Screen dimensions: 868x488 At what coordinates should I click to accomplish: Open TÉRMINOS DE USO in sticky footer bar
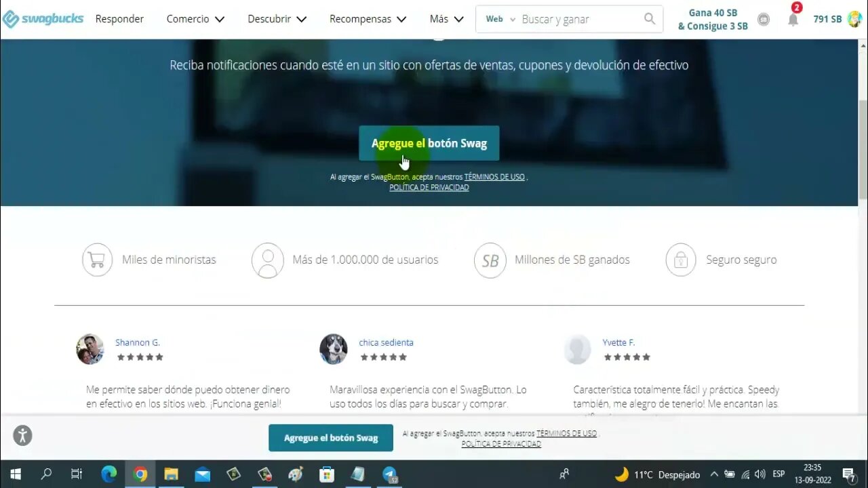click(x=566, y=433)
